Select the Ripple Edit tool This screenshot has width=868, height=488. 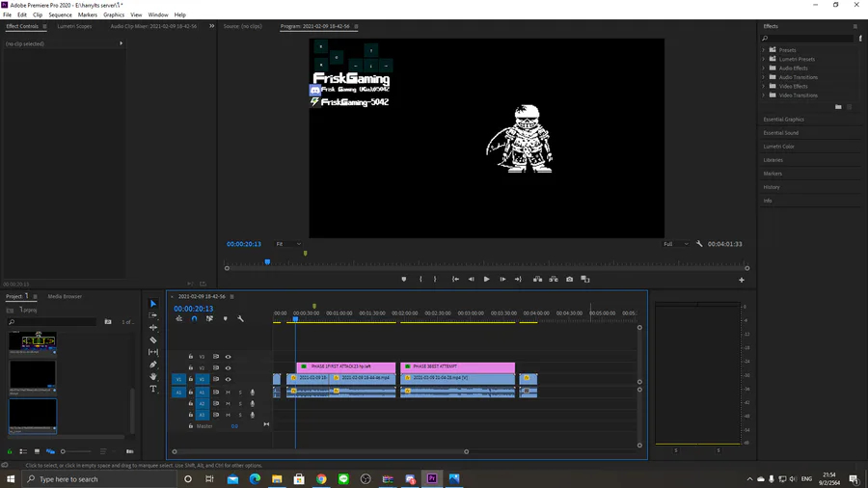point(153,328)
